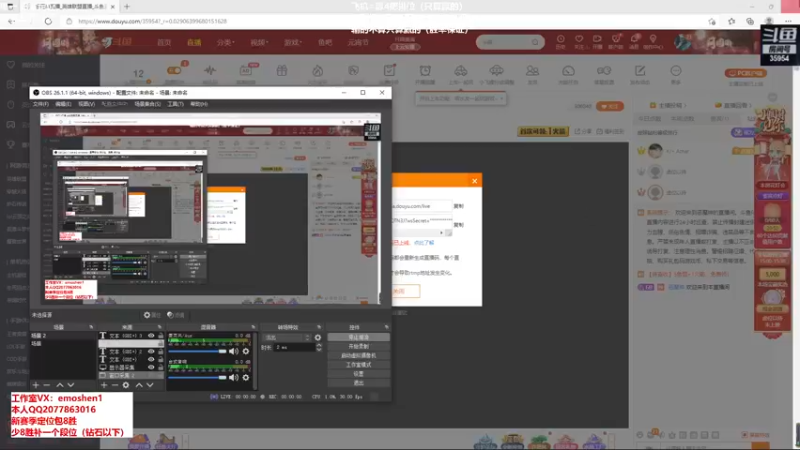Click the Douyu search box
This screenshot has width=800, height=450.
(x=510, y=42)
